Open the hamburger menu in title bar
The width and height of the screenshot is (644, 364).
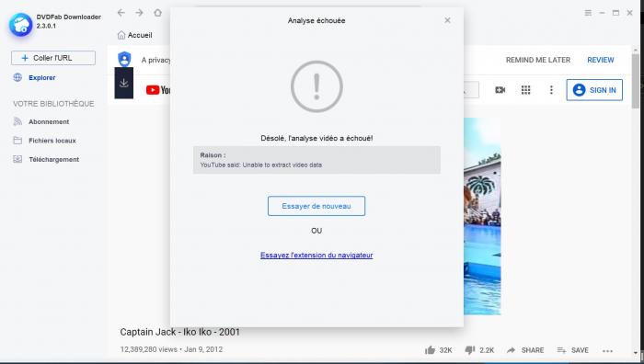click(x=588, y=13)
